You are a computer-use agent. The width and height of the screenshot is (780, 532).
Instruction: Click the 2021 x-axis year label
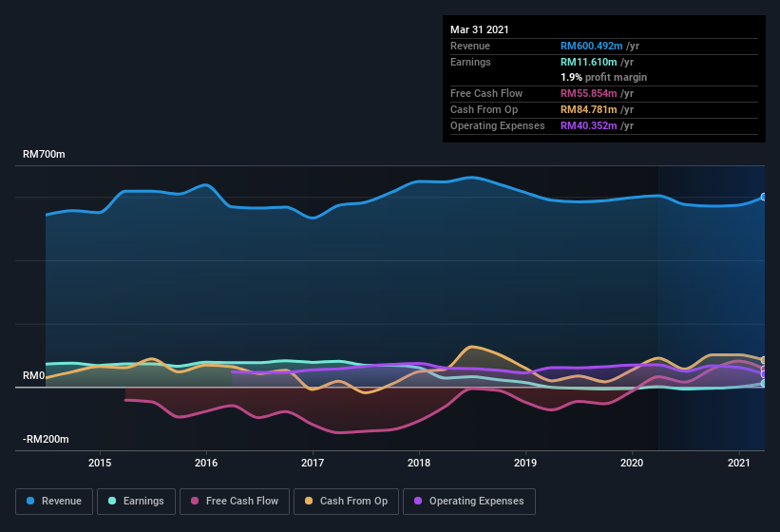(738, 463)
